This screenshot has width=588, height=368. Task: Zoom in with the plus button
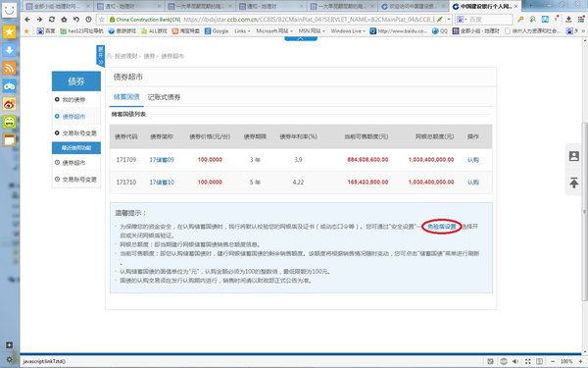pos(580,361)
